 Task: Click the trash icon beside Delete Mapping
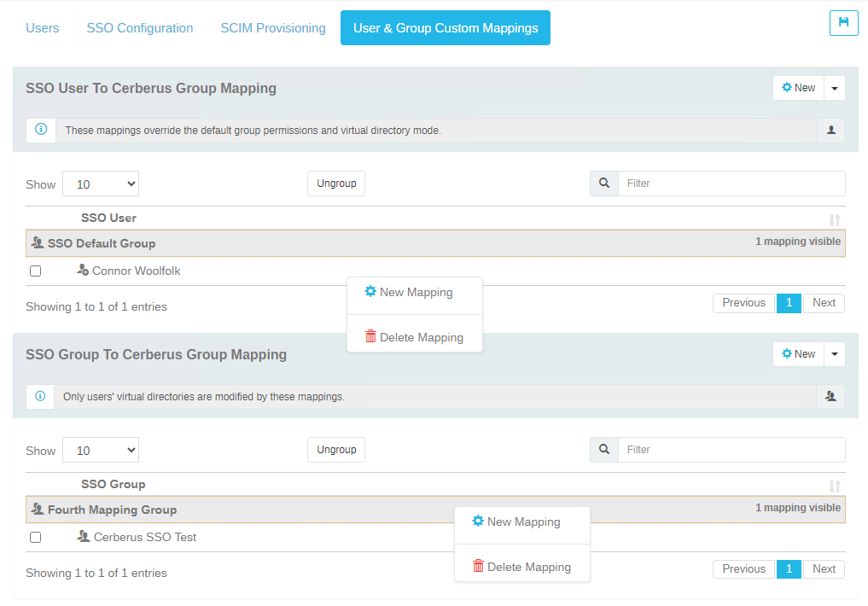pyautogui.click(x=370, y=335)
